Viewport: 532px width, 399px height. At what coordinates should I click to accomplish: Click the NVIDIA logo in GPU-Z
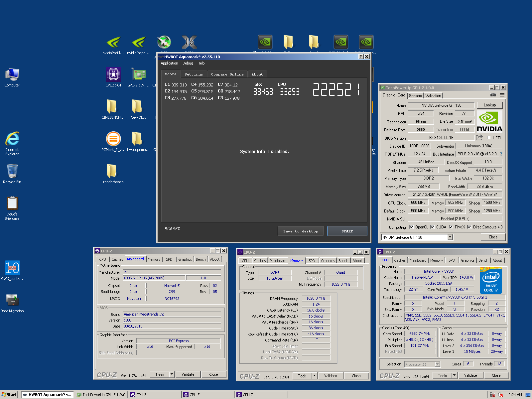point(489,122)
